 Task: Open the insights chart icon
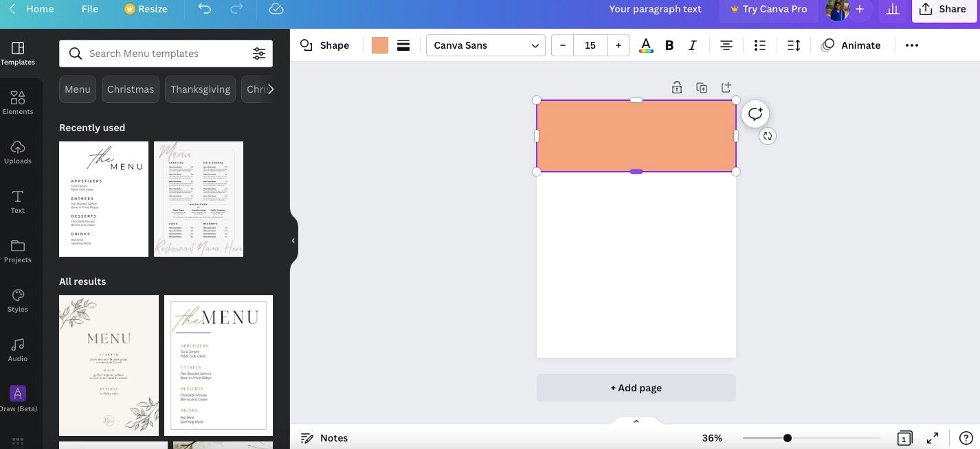893,9
